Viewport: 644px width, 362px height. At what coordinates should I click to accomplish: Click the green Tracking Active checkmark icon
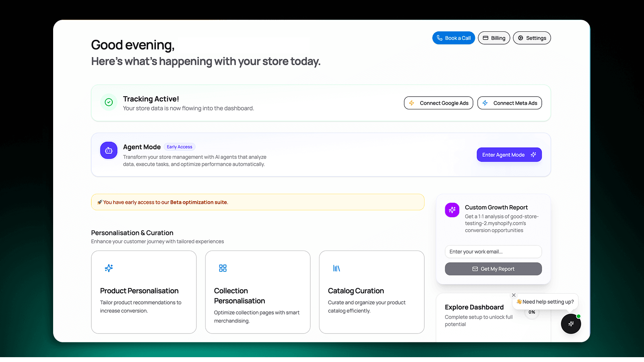109,103
